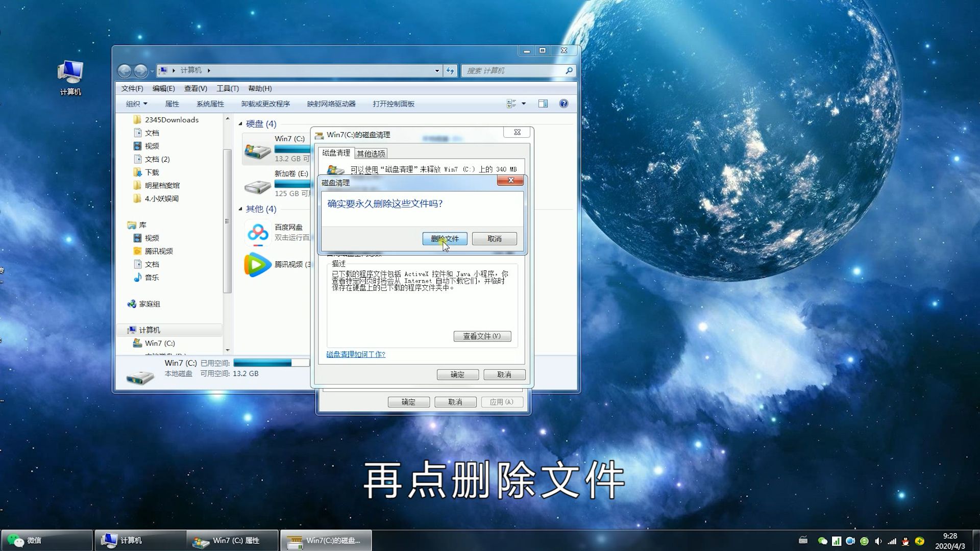Image resolution: width=980 pixels, height=551 pixels.
Task: Click 删除文件 to confirm permanent deletion
Action: click(x=445, y=239)
